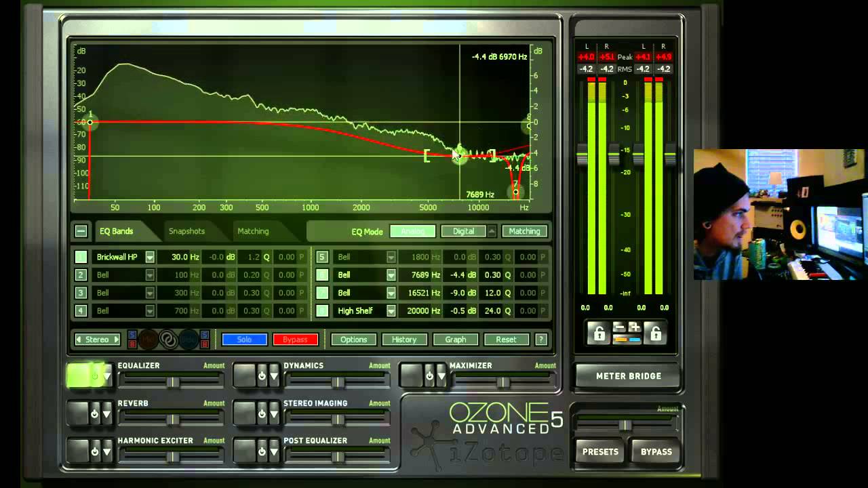This screenshot has height=488, width=868.
Task: Select Matching EQ mode button
Action: (524, 231)
